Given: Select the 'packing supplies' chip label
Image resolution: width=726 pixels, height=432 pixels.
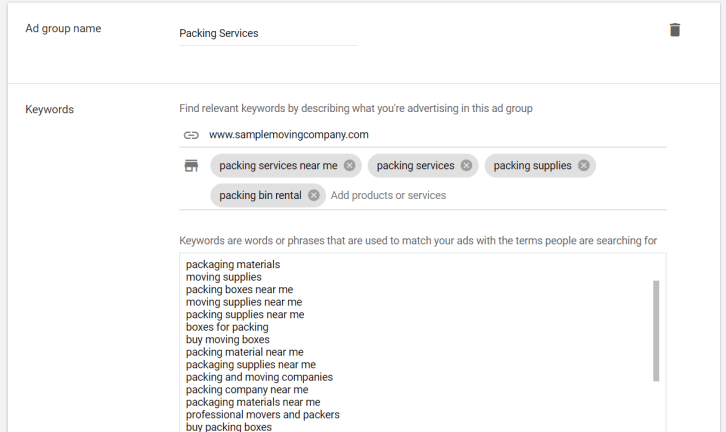Looking at the screenshot, I should click(532, 165).
